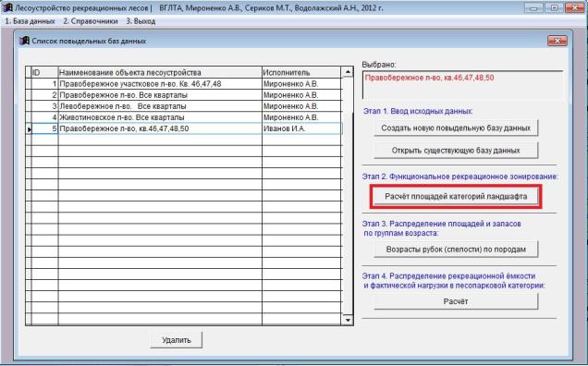Click 'Возрасты рубок (спелости) по породам' button

pos(456,250)
